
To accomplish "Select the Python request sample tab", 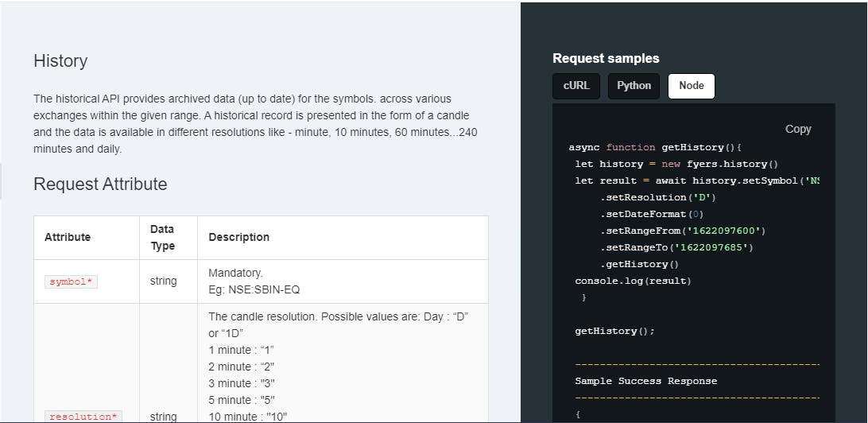I will tap(634, 86).
